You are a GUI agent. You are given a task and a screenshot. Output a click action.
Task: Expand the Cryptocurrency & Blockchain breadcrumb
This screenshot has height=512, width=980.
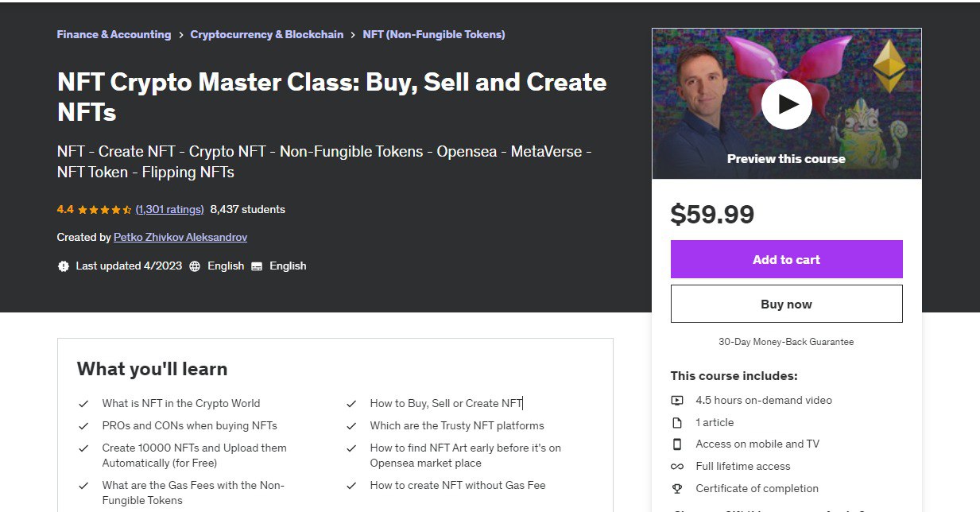click(266, 34)
